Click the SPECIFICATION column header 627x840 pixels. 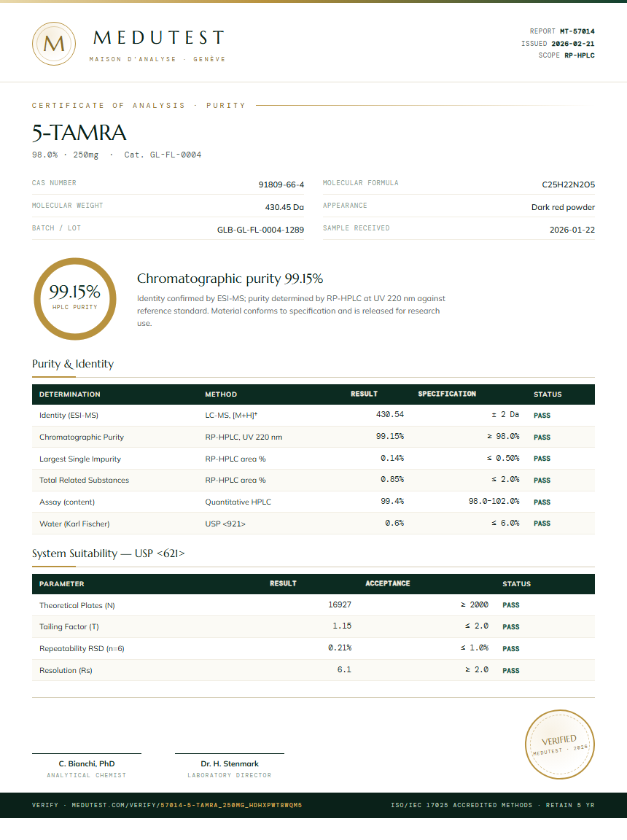point(447,394)
